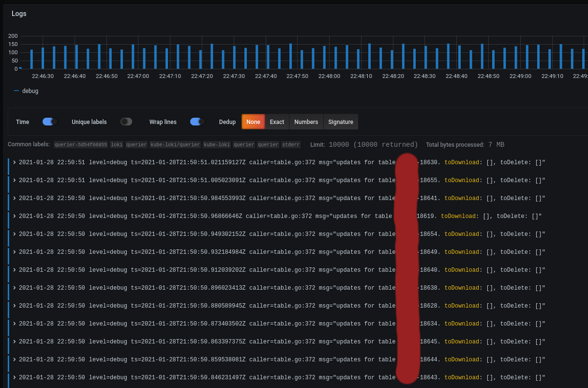The image size is (588, 388).
Task: Click the stderr common label chip
Action: (x=290, y=144)
